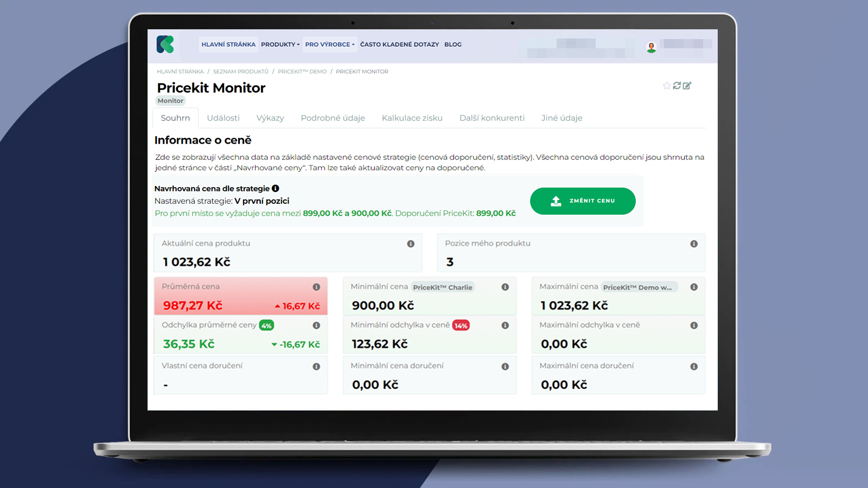Switch to the Další konkurenti tab
The height and width of the screenshot is (488, 868).
(492, 118)
